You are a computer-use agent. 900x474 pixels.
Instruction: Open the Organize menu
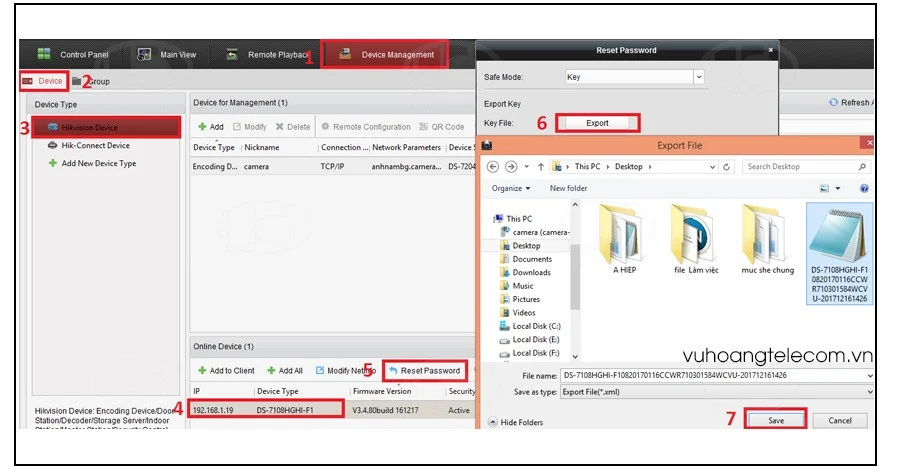511,188
